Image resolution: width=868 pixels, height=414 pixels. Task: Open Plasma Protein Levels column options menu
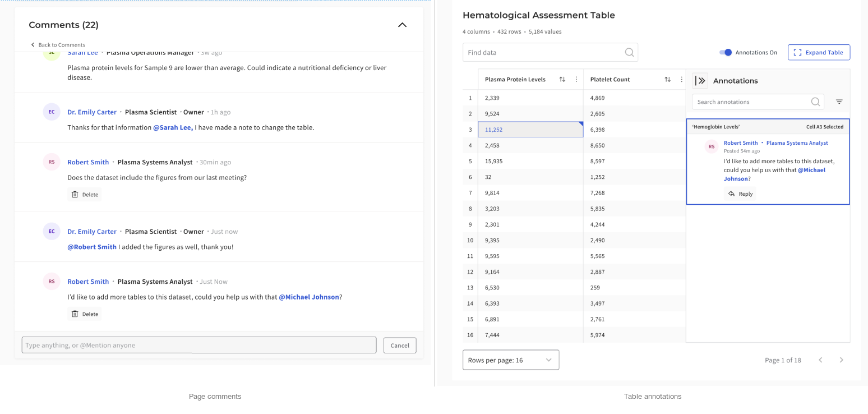(576, 80)
